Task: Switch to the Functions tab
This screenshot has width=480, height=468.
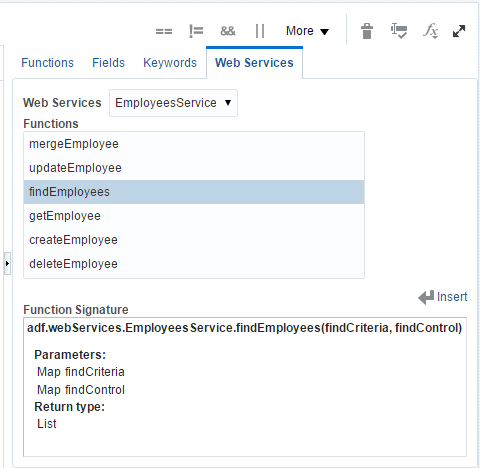Action: pyautogui.click(x=47, y=63)
